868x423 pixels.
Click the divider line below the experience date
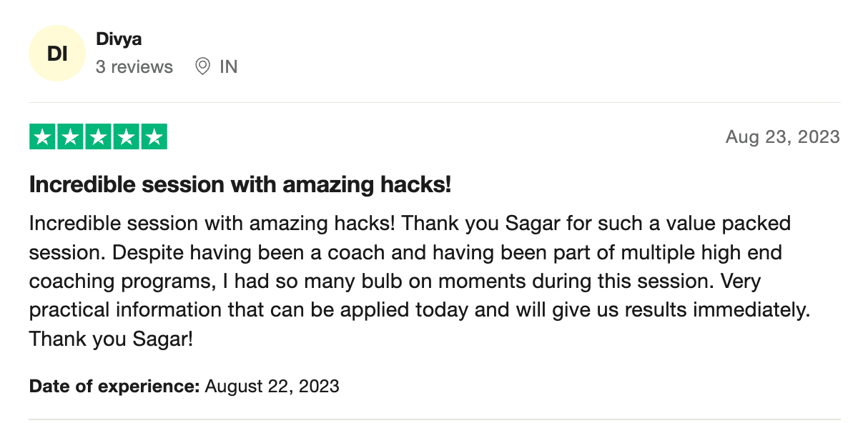point(434,419)
